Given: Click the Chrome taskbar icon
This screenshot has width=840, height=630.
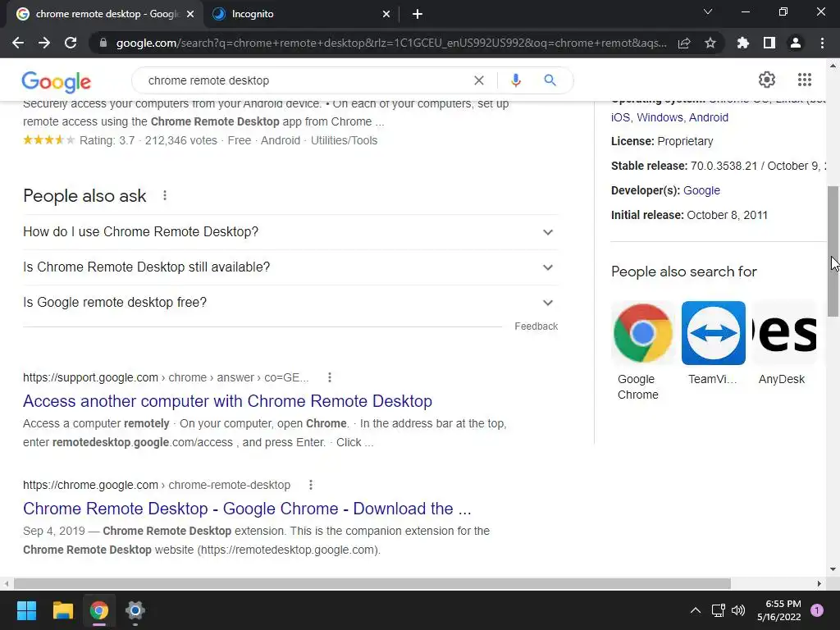Looking at the screenshot, I should pos(98,610).
